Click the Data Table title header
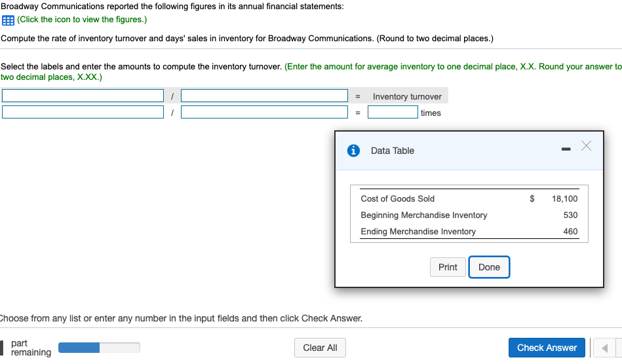Screen dimensions: 622x364 (393, 151)
